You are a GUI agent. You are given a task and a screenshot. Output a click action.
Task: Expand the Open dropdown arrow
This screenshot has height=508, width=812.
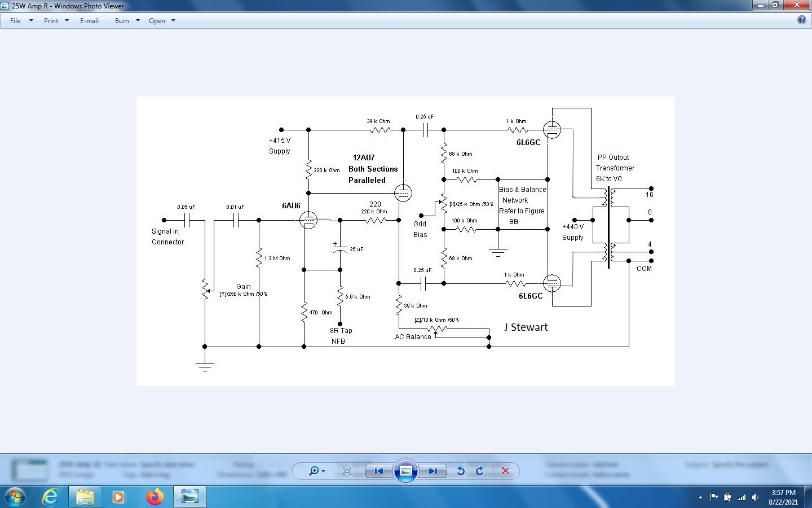173,21
